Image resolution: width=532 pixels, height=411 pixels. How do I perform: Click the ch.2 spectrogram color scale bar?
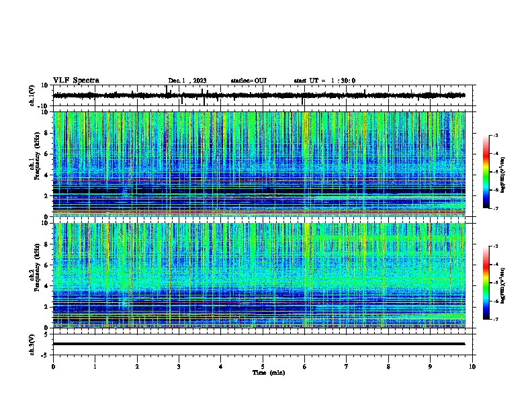(486, 283)
